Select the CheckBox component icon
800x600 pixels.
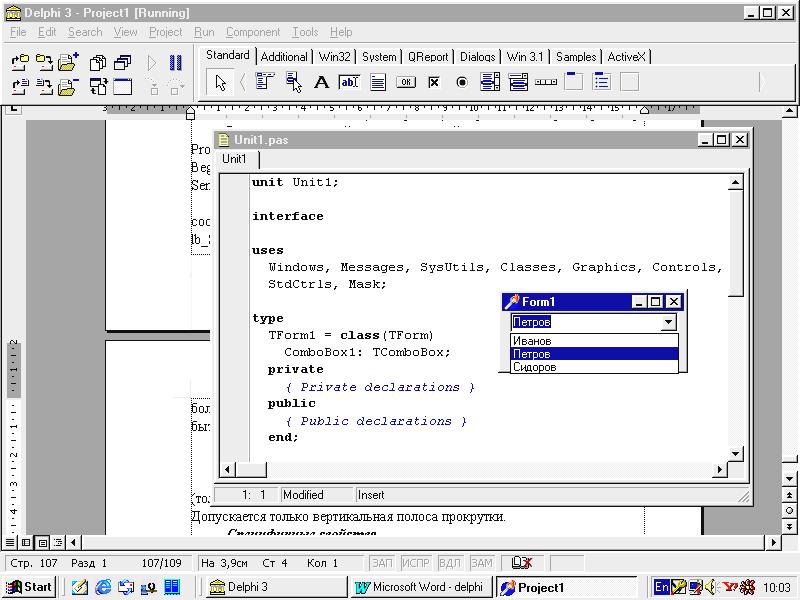[x=434, y=82]
